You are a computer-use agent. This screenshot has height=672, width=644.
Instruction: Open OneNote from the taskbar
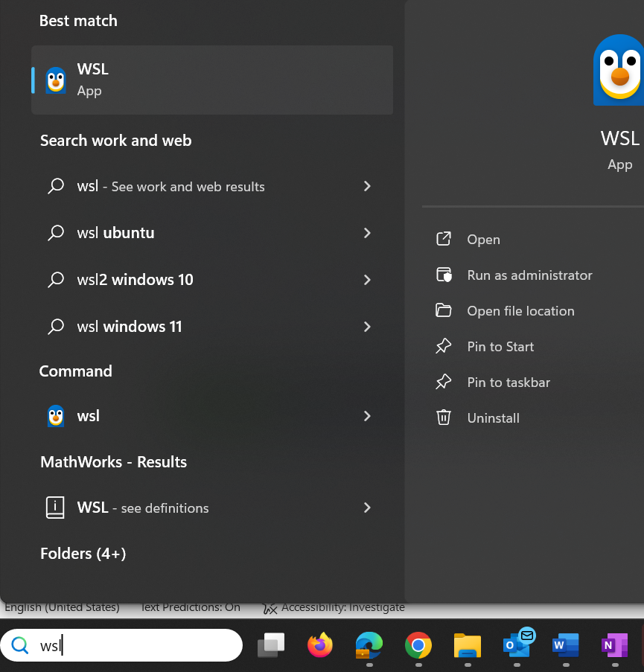[x=615, y=645]
